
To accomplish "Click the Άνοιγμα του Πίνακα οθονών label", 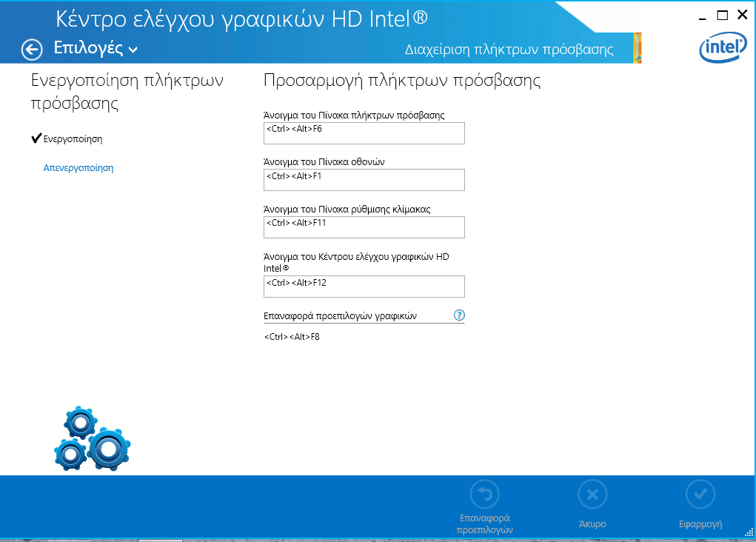I will tap(324, 162).
